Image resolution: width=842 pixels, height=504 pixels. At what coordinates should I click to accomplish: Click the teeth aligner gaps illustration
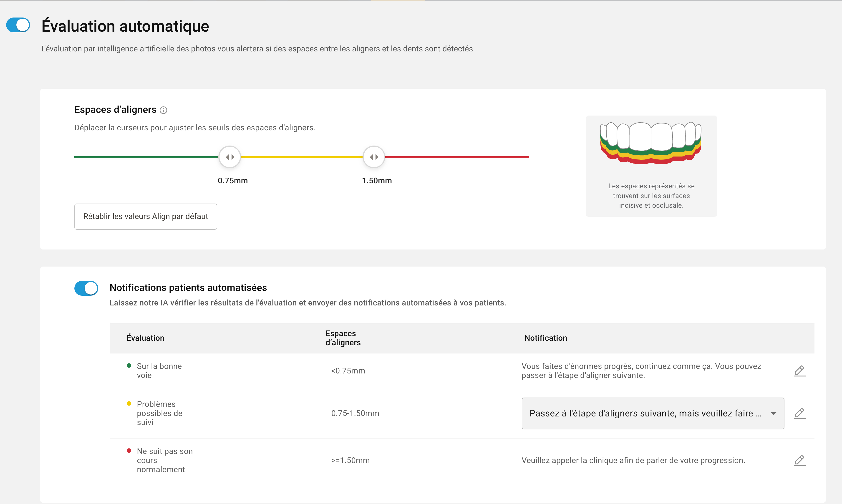[x=651, y=143]
